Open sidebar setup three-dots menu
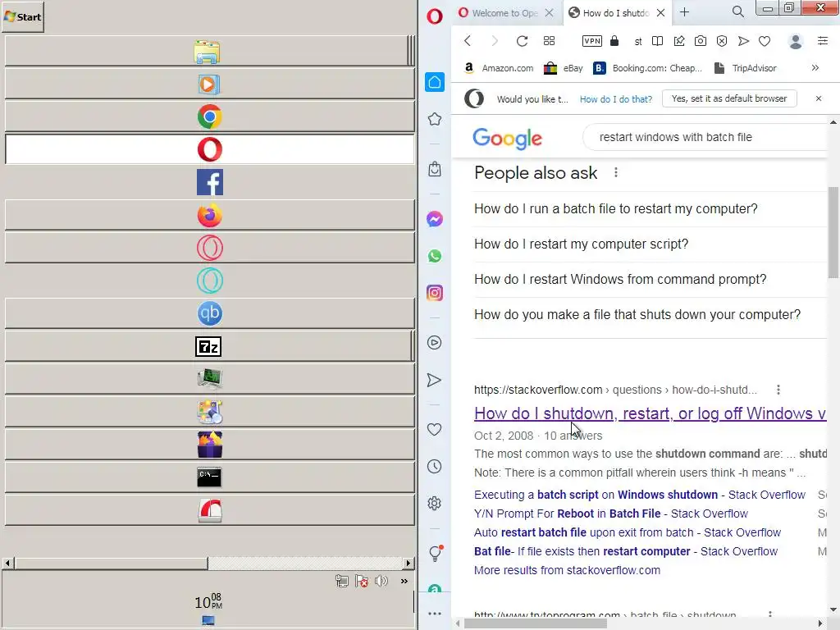Screen dimensions: 840x630 point(435,614)
